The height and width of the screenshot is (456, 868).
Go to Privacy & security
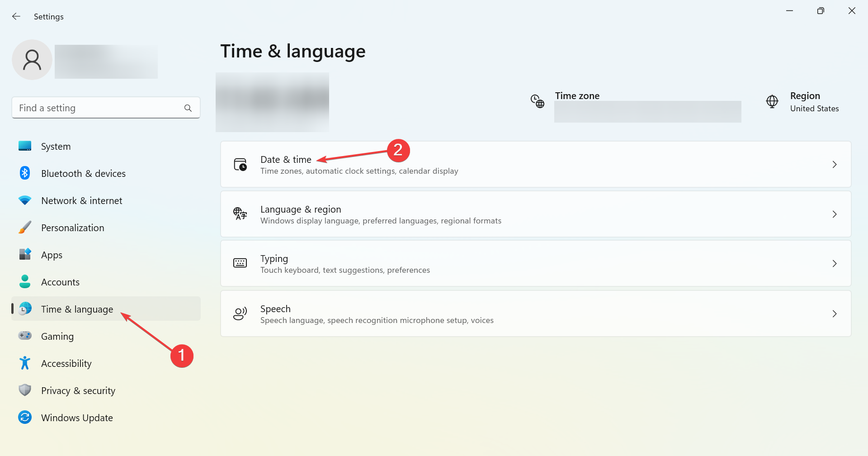point(106,390)
